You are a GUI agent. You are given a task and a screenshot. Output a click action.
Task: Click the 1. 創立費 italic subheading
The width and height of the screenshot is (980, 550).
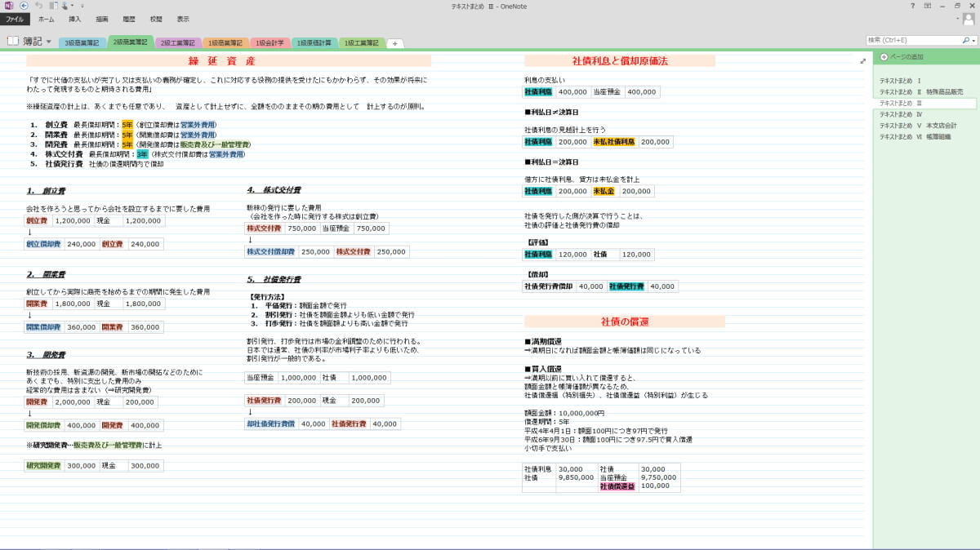[46, 190]
